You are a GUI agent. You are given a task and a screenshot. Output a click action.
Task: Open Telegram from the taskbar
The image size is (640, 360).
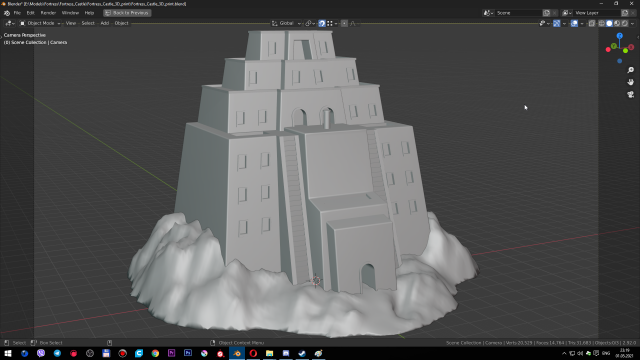click(x=57, y=353)
